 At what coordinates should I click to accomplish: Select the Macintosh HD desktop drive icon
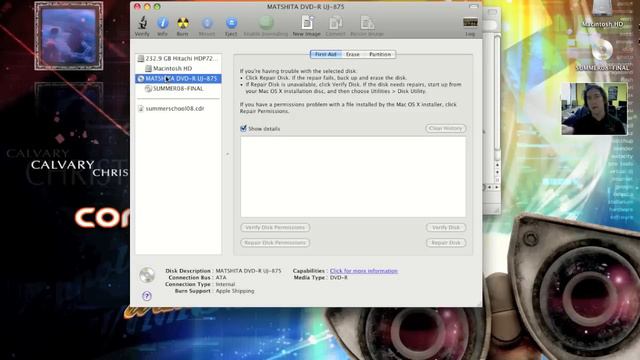click(602, 13)
